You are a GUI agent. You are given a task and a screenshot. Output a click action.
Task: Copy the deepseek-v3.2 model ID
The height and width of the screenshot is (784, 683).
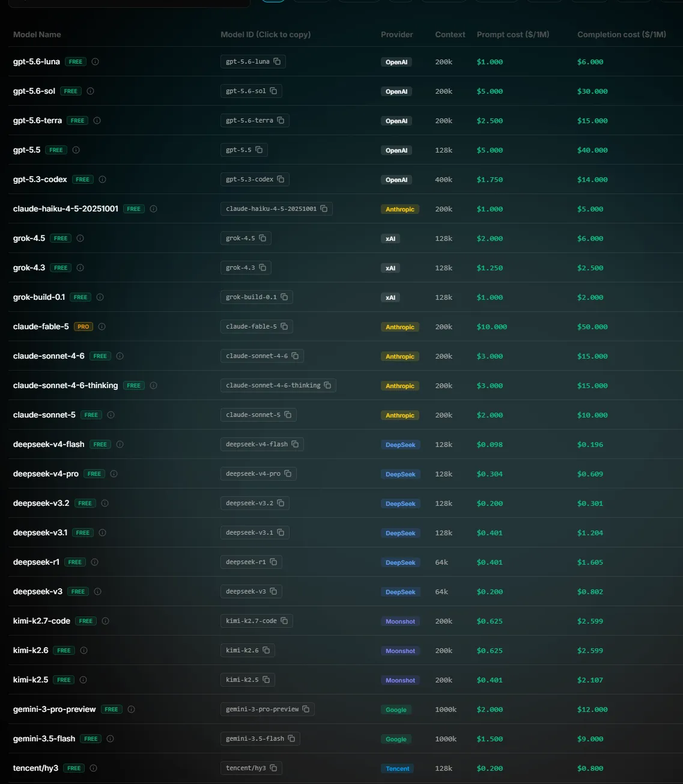coord(255,503)
